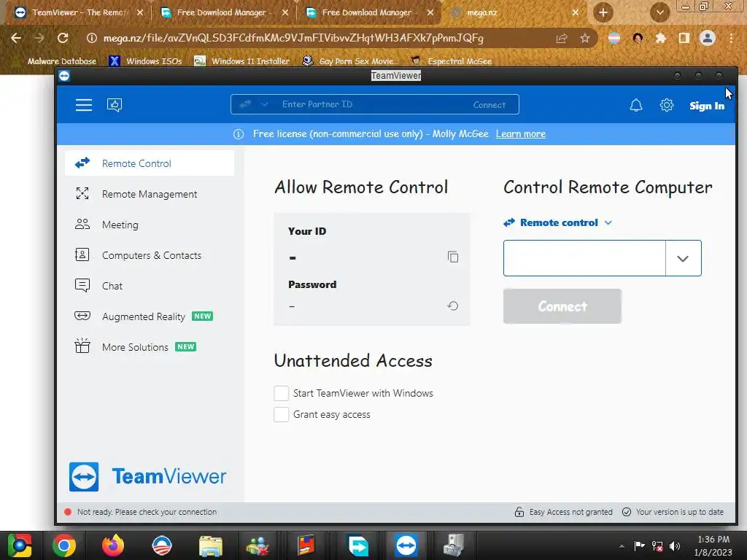Viewport: 747px width, 560px height.
Task: Follow the Learn more link
Action: click(521, 134)
